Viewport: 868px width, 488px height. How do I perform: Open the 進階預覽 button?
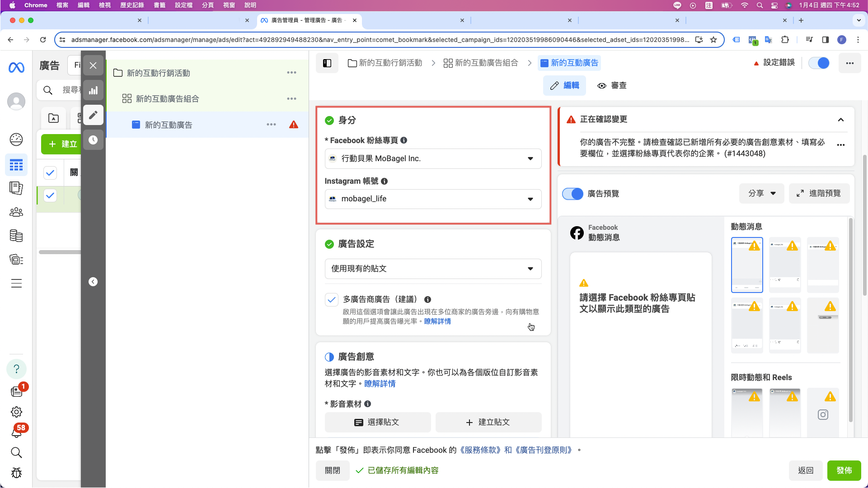(819, 193)
